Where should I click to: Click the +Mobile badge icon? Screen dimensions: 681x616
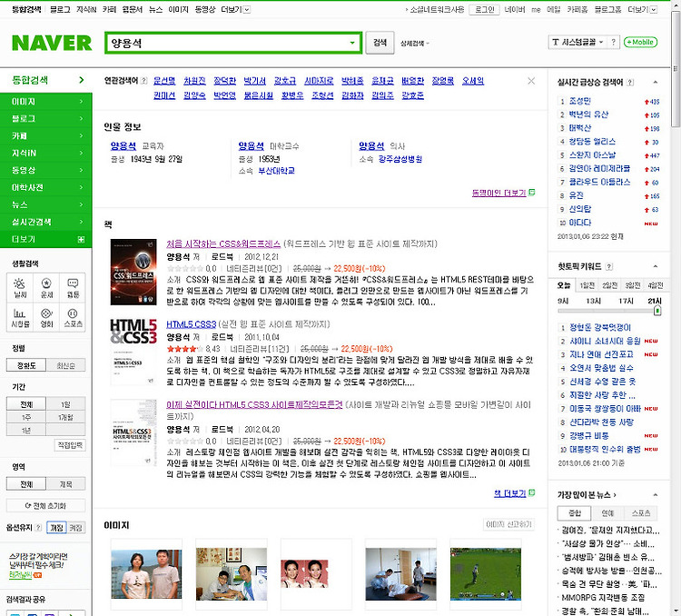tap(640, 42)
